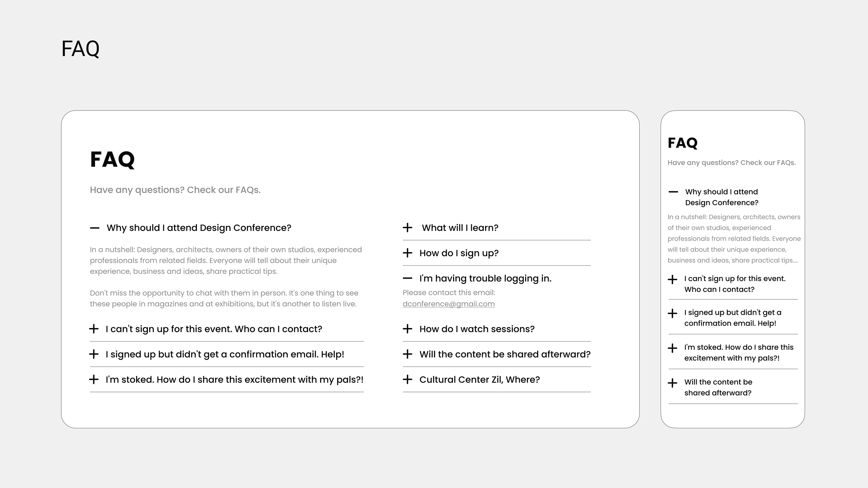Click 'Cultural Center Zil, Where?' question text
Screen dimensions: 868x488
coord(480,380)
